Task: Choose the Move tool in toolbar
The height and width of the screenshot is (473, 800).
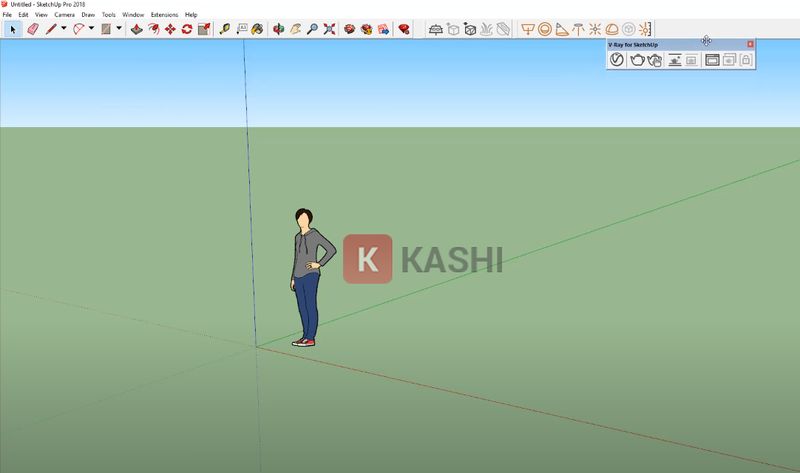Action: pyautogui.click(x=170, y=29)
